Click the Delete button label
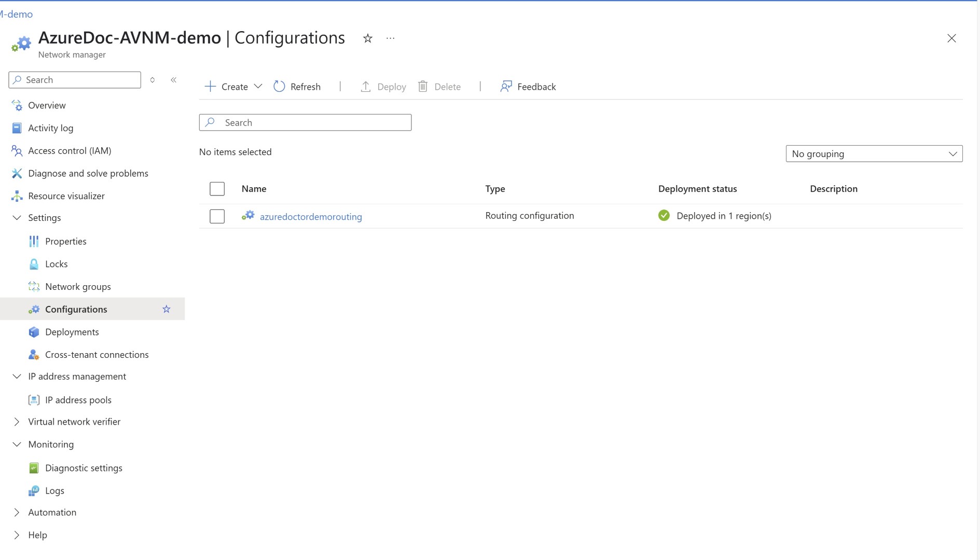This screenshot has height=560, width=980. (447, 87)
